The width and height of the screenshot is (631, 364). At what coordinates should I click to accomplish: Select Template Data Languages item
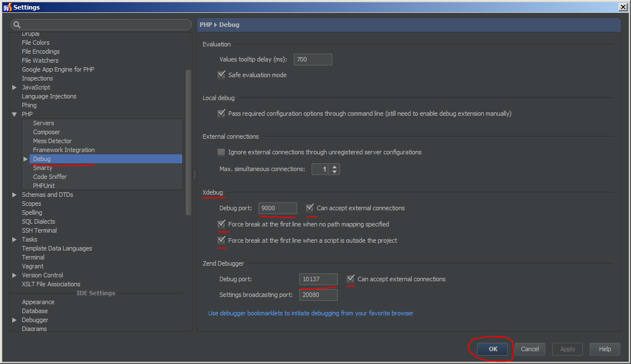(56, 248)
